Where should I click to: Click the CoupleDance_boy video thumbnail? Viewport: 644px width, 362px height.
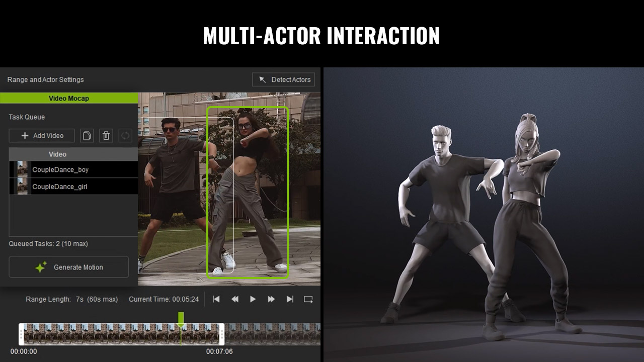pos(22,169)
